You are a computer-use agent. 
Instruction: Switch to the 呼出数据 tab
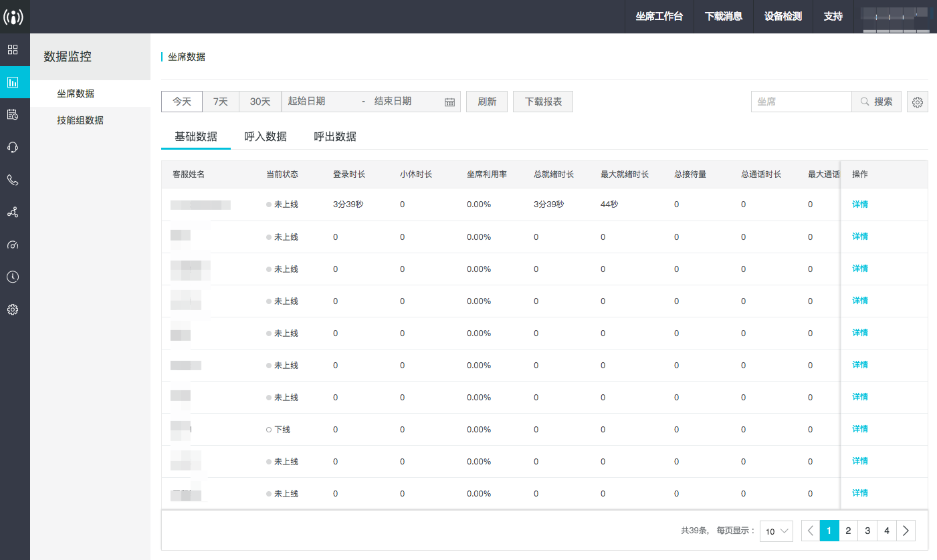coord(335,136)
